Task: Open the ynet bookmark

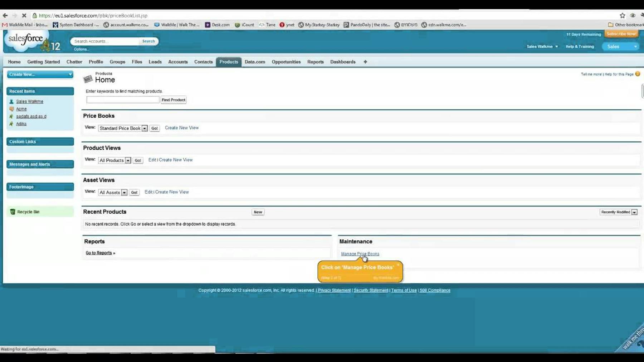Action: pos(287,25)
